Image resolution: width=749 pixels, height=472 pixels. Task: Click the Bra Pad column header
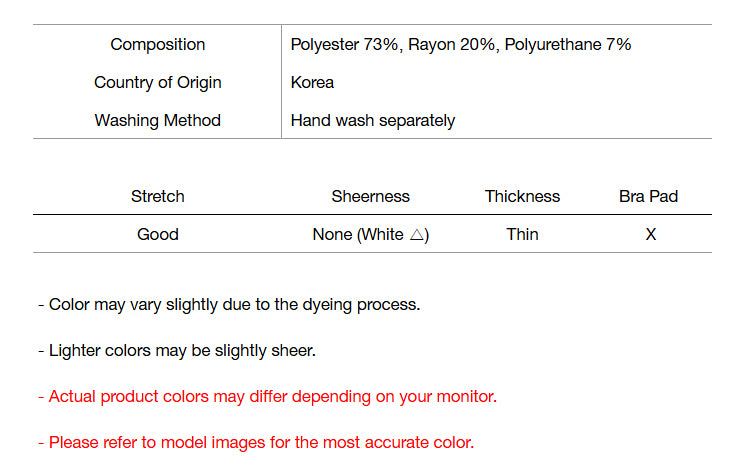pyautogui.click(x=648, y=196)
